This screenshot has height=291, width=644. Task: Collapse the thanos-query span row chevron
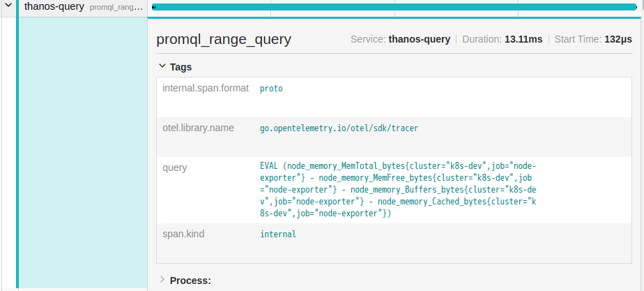point(8,6)
